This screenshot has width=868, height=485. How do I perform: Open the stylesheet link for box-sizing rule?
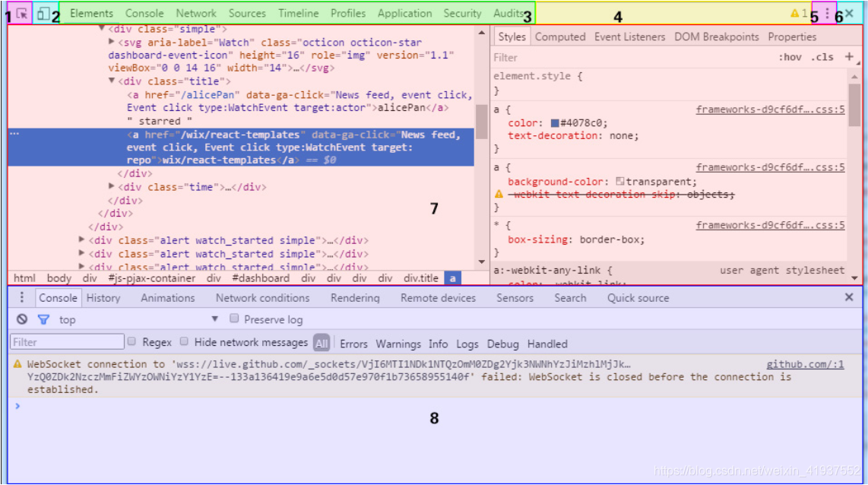point(770,225)
